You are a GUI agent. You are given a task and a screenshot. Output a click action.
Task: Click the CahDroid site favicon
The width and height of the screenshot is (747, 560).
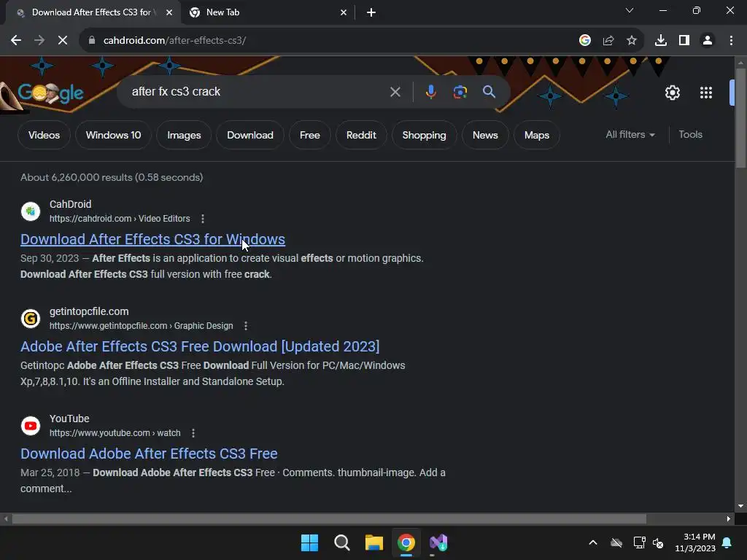pos(31,211)
